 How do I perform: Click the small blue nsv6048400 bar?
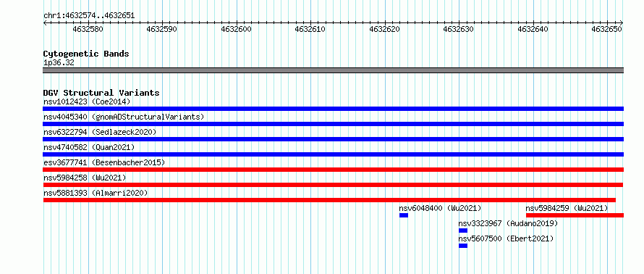404,215
